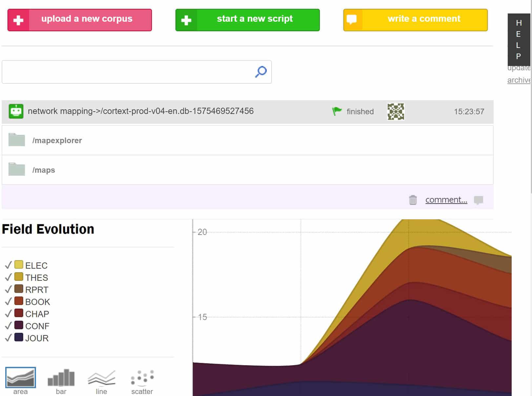
Task: Click the upload a new corpus button
Action: tap(80, 20)
